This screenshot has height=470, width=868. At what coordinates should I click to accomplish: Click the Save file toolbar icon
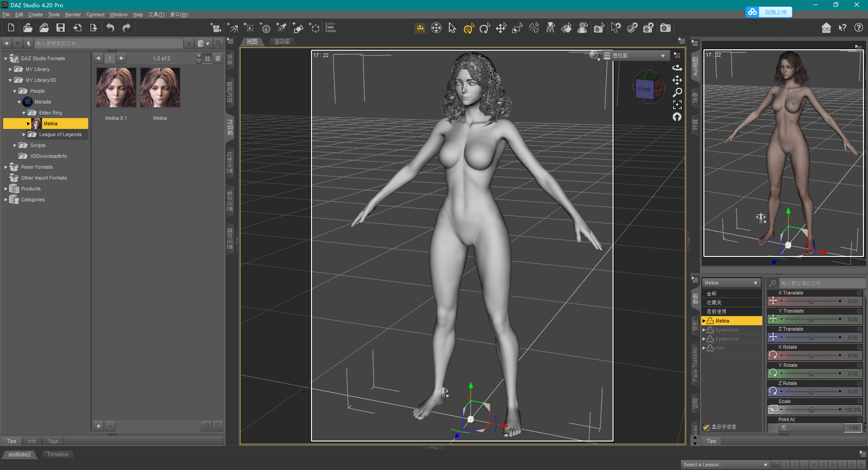60,28
